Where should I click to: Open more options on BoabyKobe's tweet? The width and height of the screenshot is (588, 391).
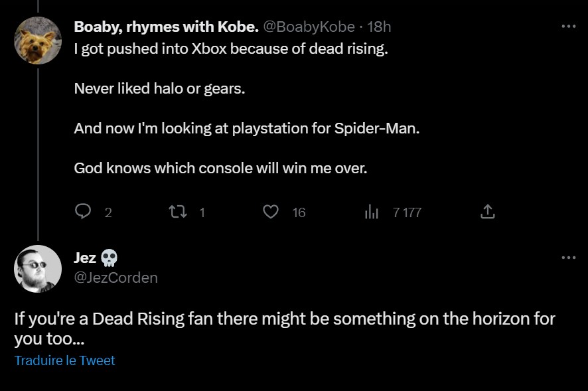tap(567, 25)
